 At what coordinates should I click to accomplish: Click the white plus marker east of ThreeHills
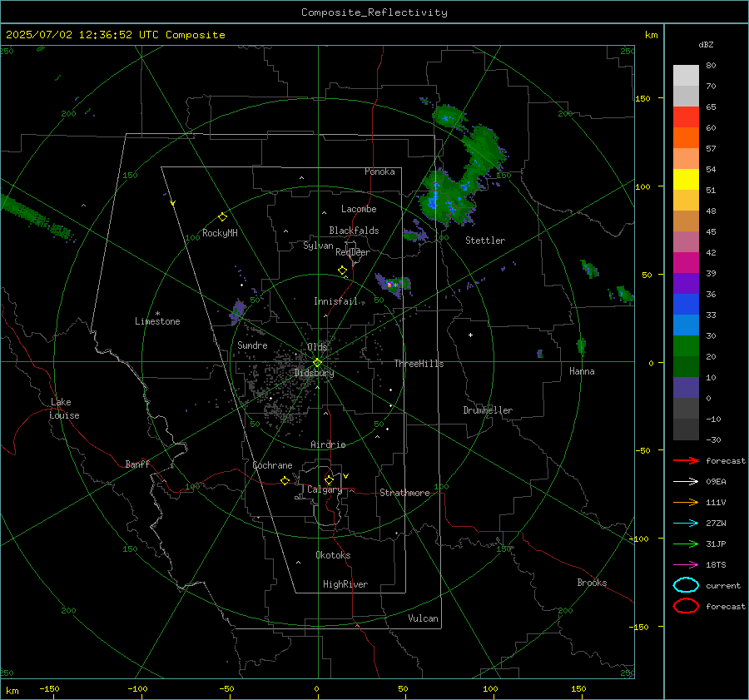pos(470,335)
